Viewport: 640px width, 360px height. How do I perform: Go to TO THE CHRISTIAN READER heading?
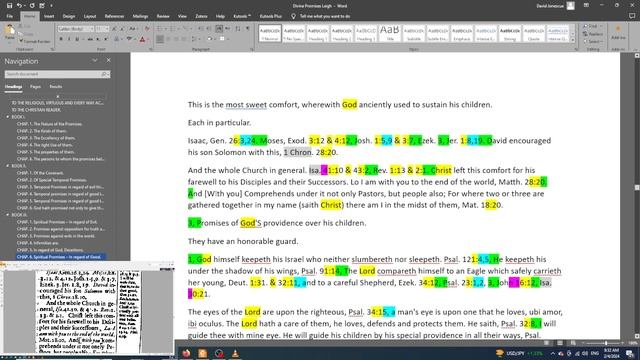tap(36, 110)
